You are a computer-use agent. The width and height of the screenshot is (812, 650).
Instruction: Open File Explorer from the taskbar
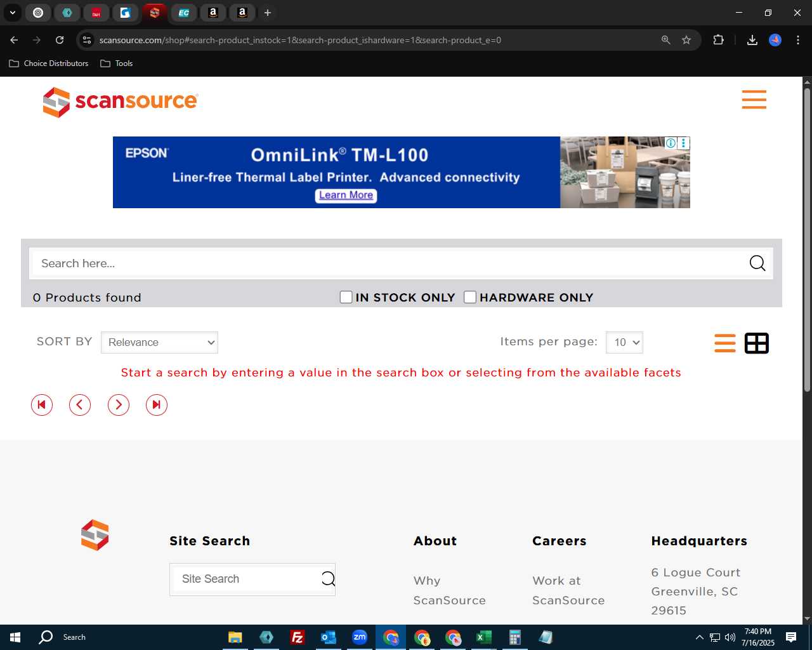coord(235,637)
